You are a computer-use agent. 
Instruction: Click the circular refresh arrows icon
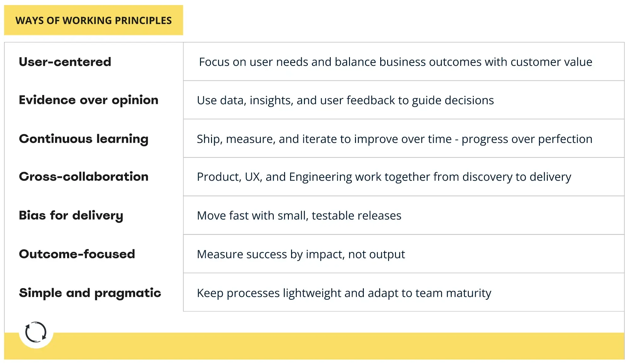[36, 332]
